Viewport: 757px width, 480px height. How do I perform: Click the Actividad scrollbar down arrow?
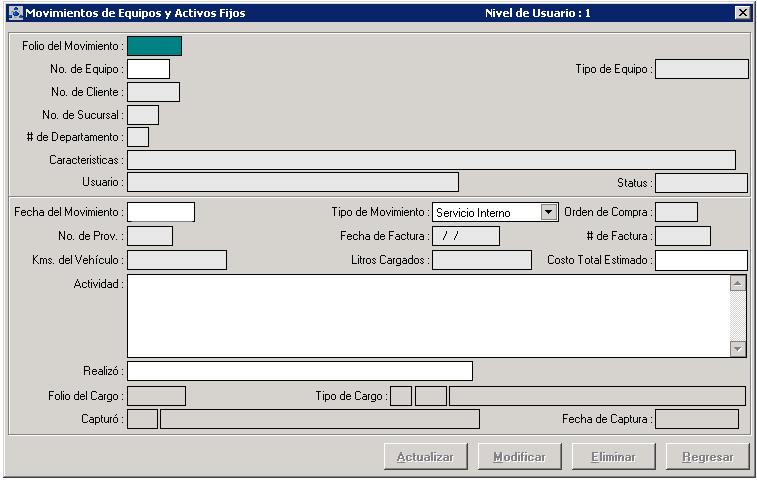[x=738, y=349]
